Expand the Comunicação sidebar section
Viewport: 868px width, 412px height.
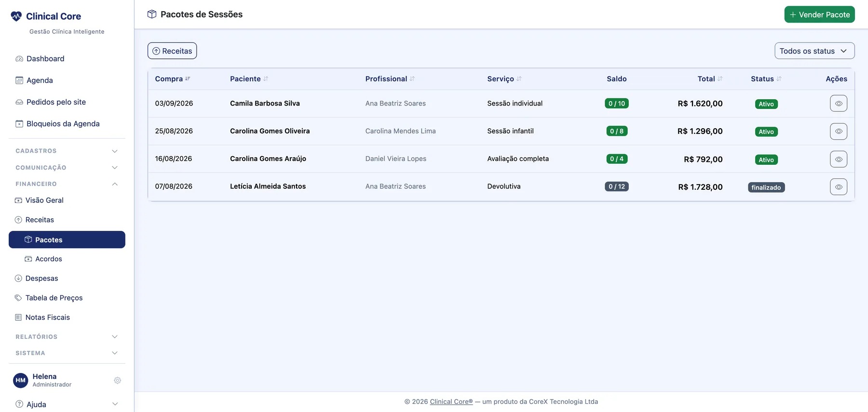(67, 168)
